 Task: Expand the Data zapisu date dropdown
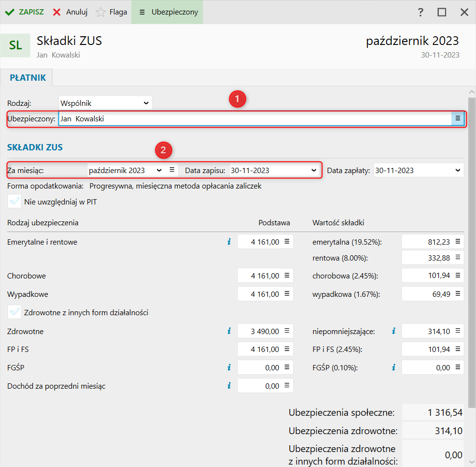pos(314,170)
